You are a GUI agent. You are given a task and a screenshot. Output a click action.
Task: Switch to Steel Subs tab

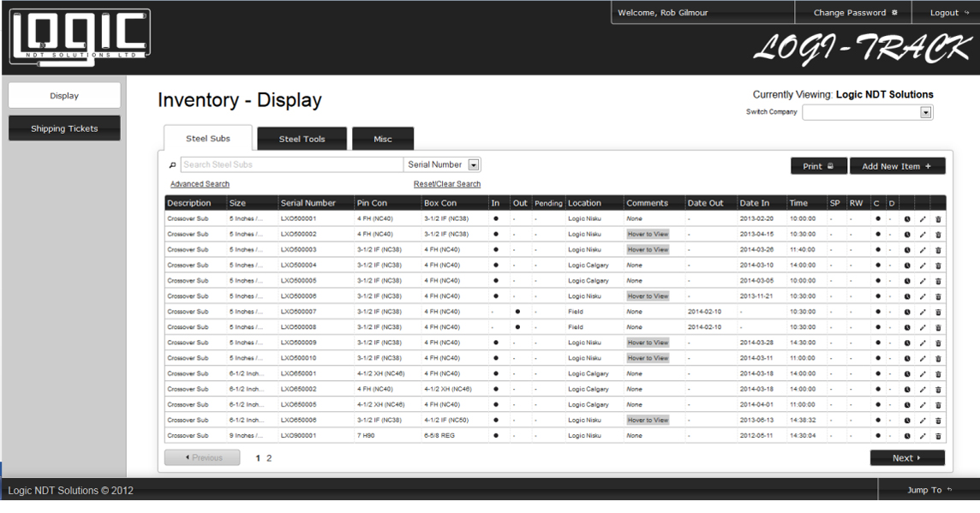pos(208,139)
